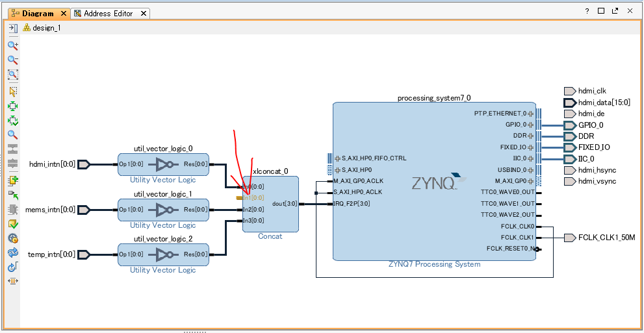
Task: Click the Zoom Fit toolbar icon
Action: coord(12,75)
